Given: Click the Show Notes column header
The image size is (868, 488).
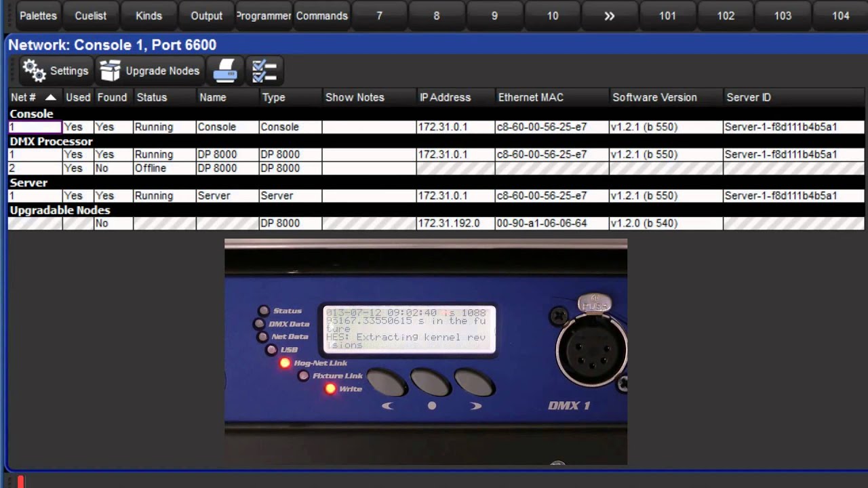Looking at the screenshot, I should tap(369, 98).
